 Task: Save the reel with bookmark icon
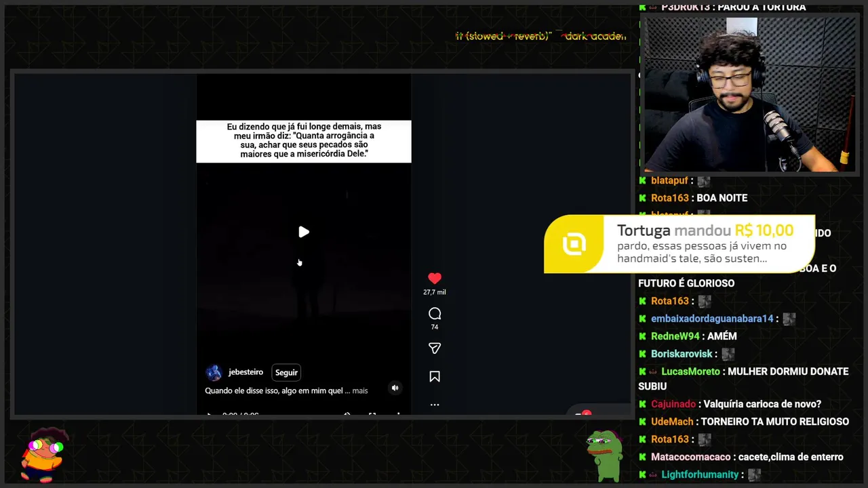(x=435, y=377)
